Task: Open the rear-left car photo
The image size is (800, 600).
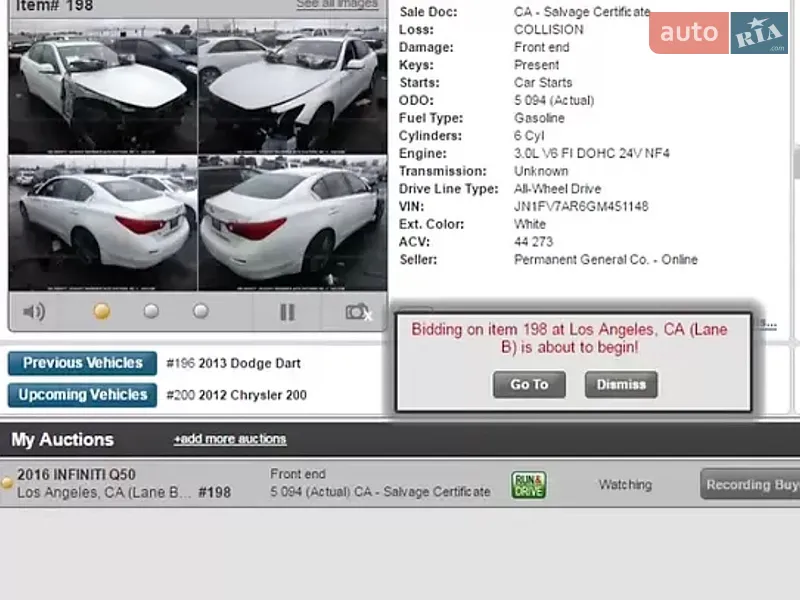Action: (103, 223)
